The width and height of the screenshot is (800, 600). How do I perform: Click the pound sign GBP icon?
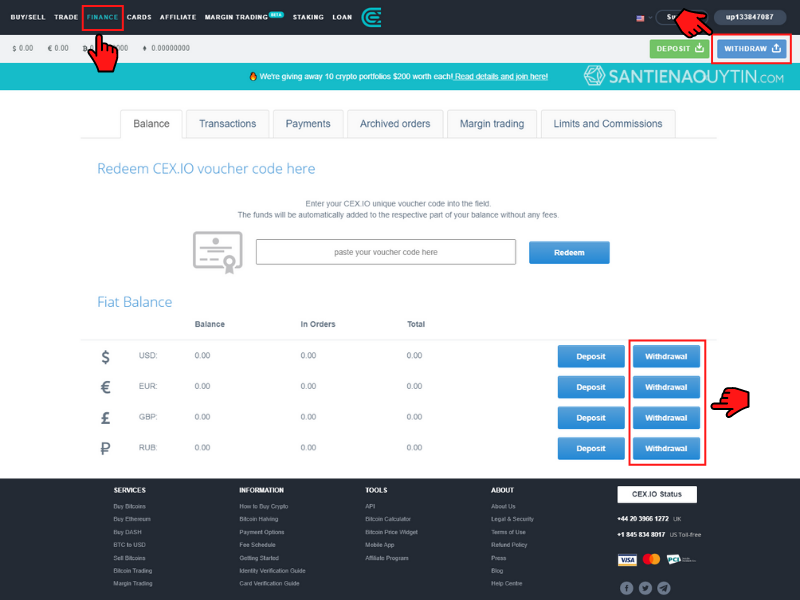[106, 418]
